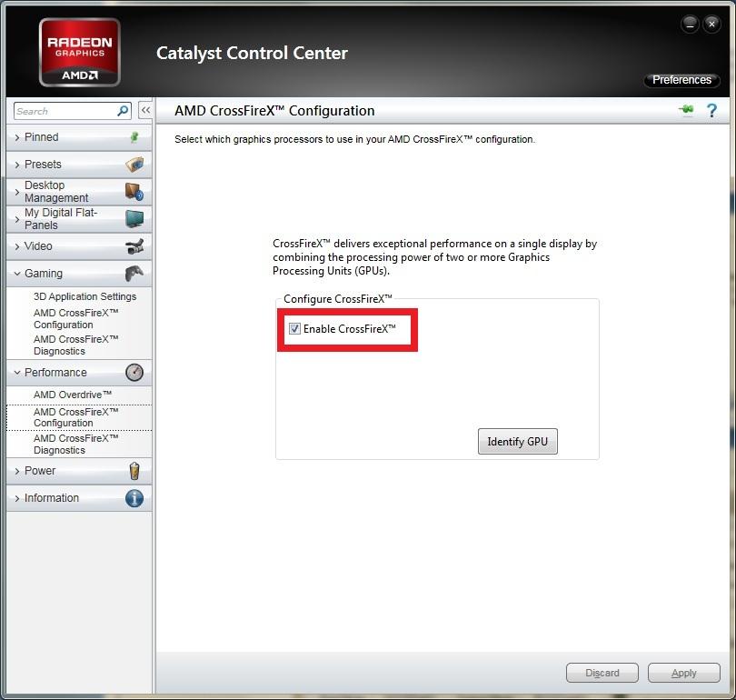The width and height of the screenshot is (736, 700).
Task: Click the Power battery icon
Action: (134, 470)
